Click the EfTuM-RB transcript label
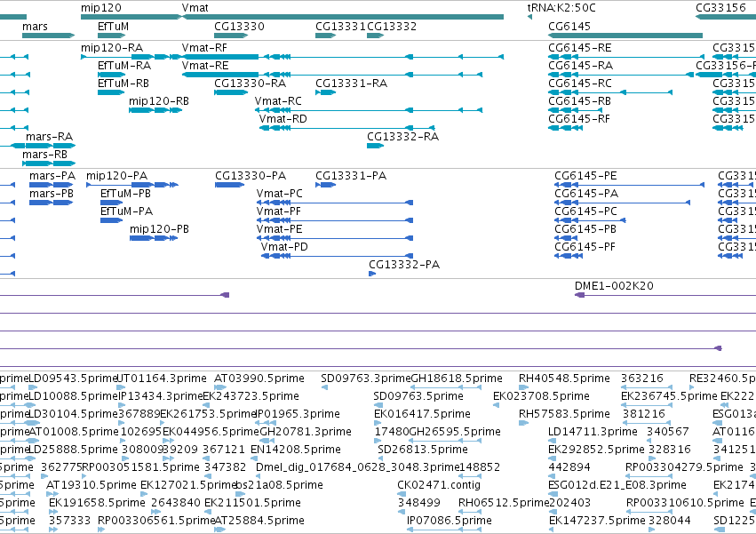 (123, 84)
